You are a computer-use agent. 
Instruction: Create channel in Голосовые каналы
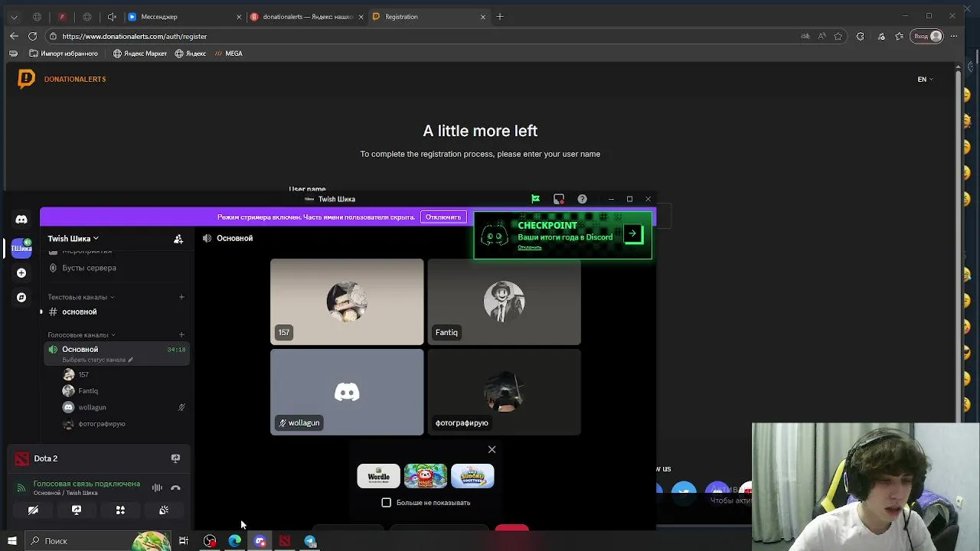click(x=181, y=334)
